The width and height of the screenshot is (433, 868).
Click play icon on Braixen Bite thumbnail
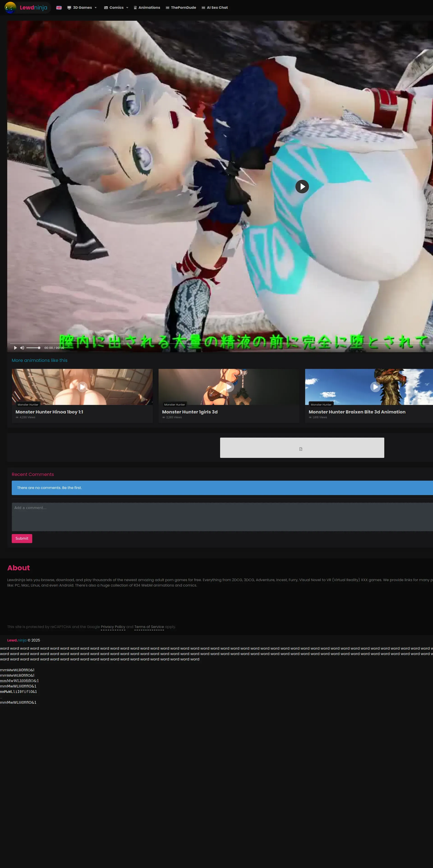(x=375, y=387)
